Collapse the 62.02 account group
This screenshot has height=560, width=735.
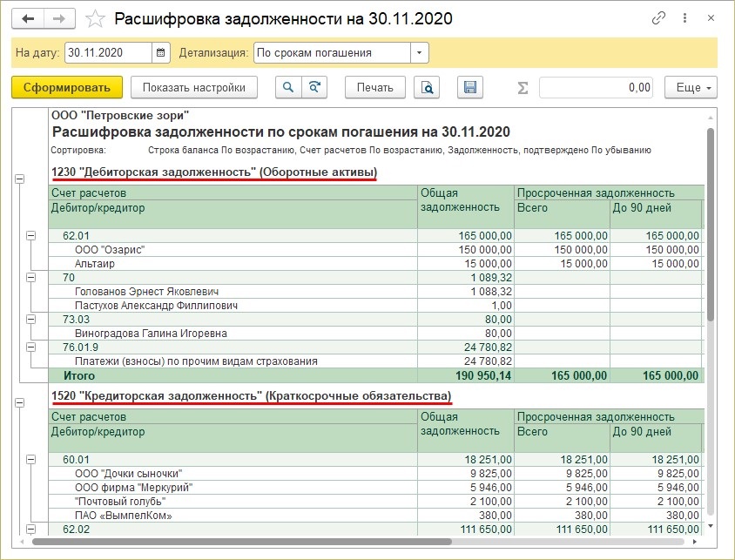(31, 529)
